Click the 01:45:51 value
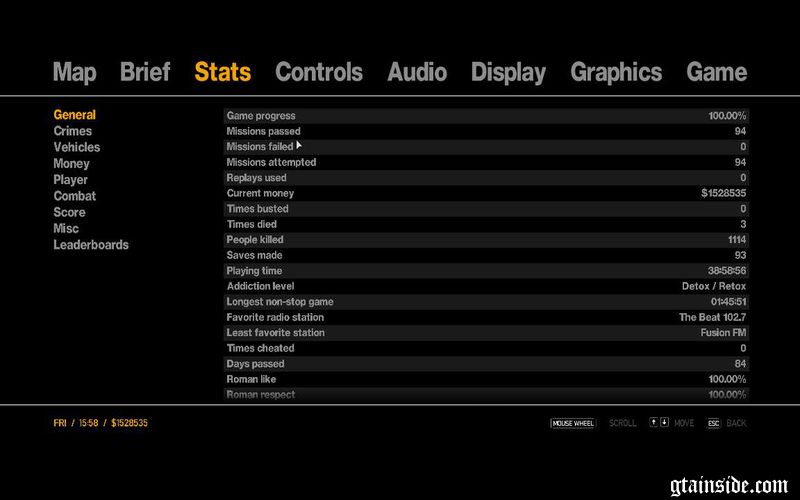800x500 pixels. pyautogui.click(x=728, y=302)
